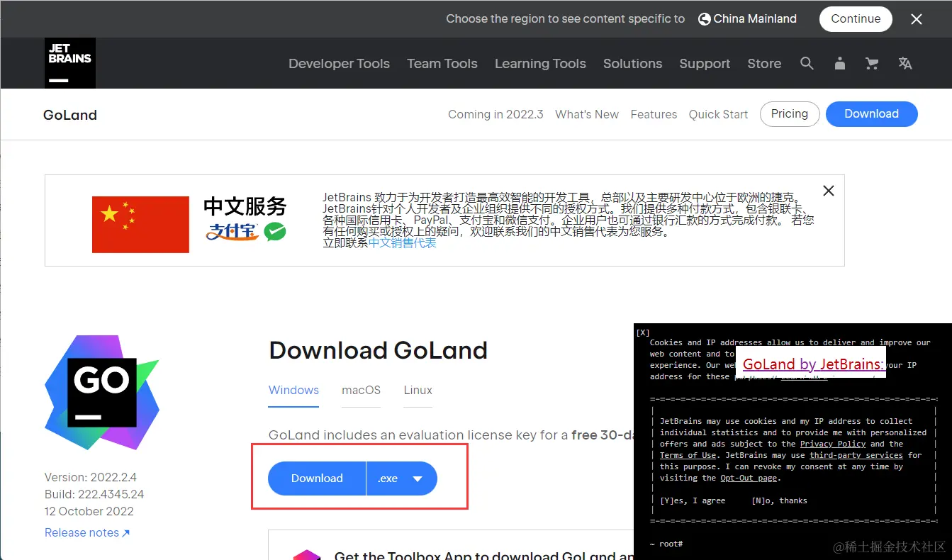Open Support menu
952x560 pixels.
(x=705, y=63)
